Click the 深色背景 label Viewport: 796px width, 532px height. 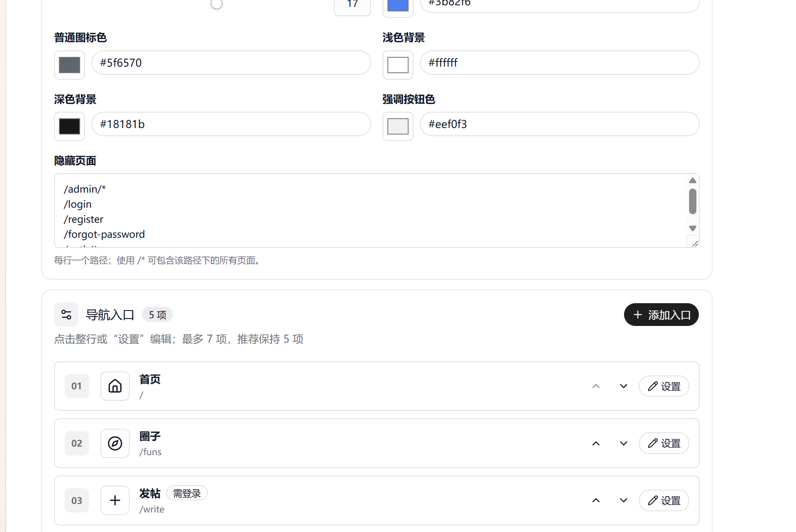point(75,100)
